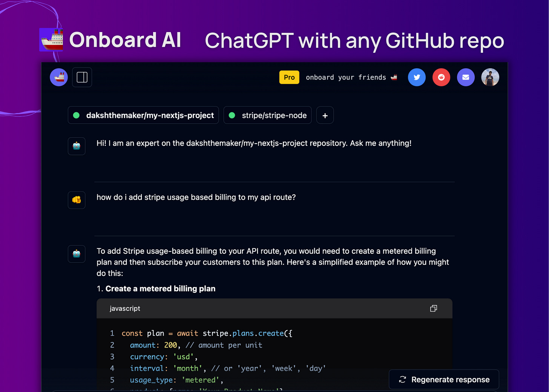The image size is (549, 392).
Task: Add a new repo with plus button
Action: [x=325, y=115]
